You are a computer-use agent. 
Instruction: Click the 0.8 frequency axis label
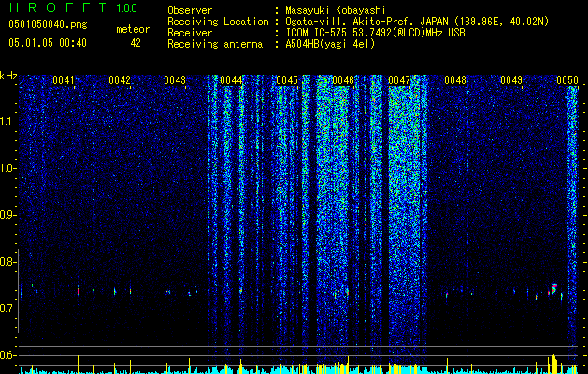click(x=7, y=262)
